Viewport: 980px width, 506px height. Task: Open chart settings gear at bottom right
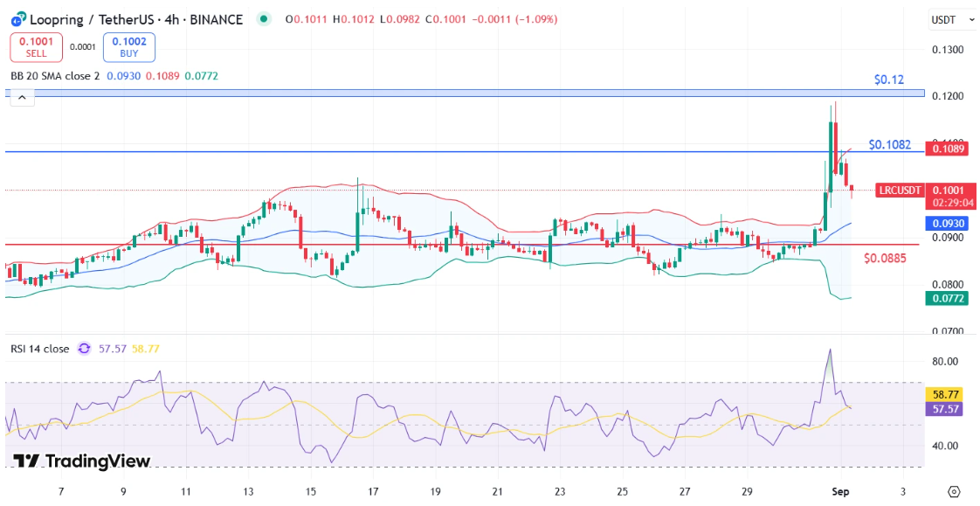[954, 491]
